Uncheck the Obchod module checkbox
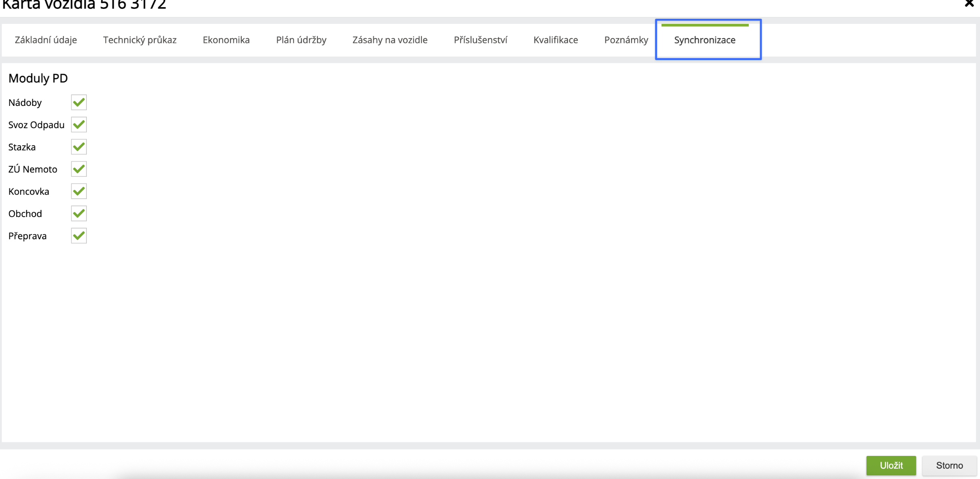This screenshot has width=980, height=479. click(x=79, y=214)
